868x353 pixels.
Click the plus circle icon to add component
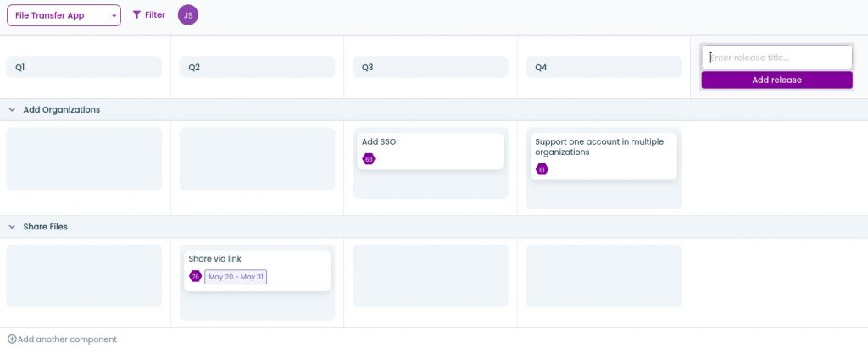(x=12, y=339)
